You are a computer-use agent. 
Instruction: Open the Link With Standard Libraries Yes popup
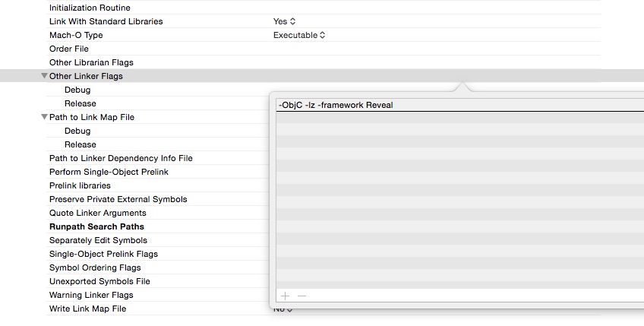click(284, 21)
